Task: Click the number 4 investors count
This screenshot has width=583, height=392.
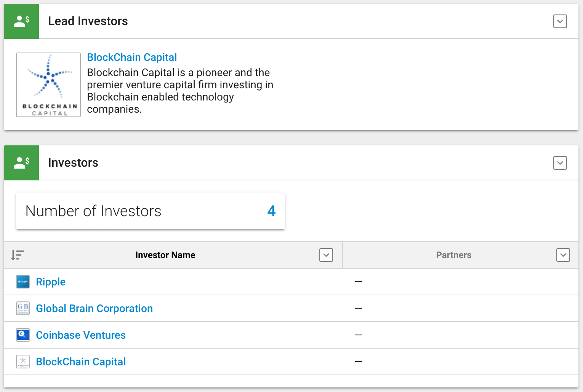Action: [x=271, y=211]
